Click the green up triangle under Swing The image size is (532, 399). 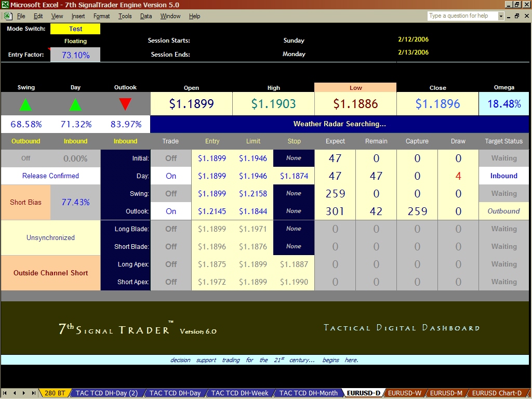(26, 104)
